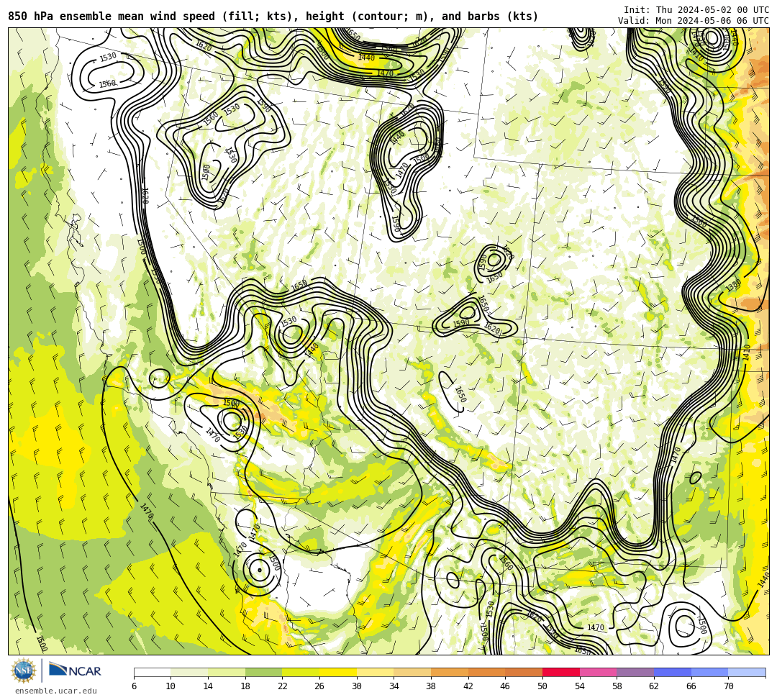777x700 pixels.
Task: Pick the orange 38–42 kts colorbar segment
Action: point(450,672)
